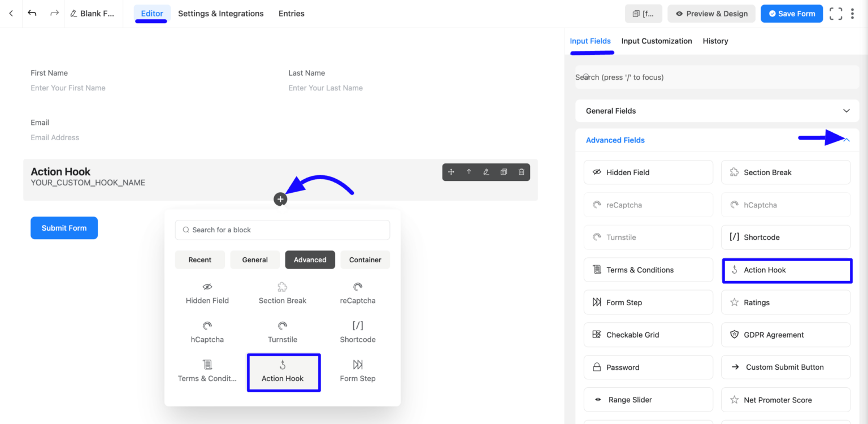
Task: Open the fullscreen mode icon
Action: pos(836,13)
